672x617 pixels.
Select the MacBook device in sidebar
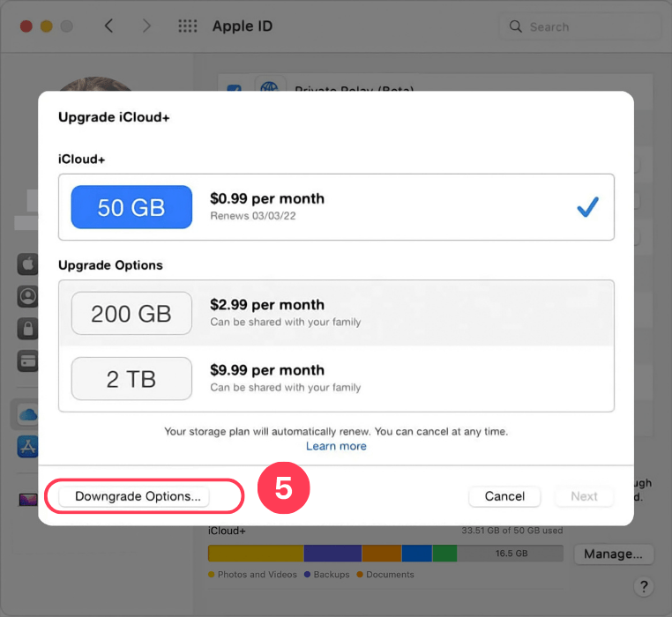tap(27, 500)
